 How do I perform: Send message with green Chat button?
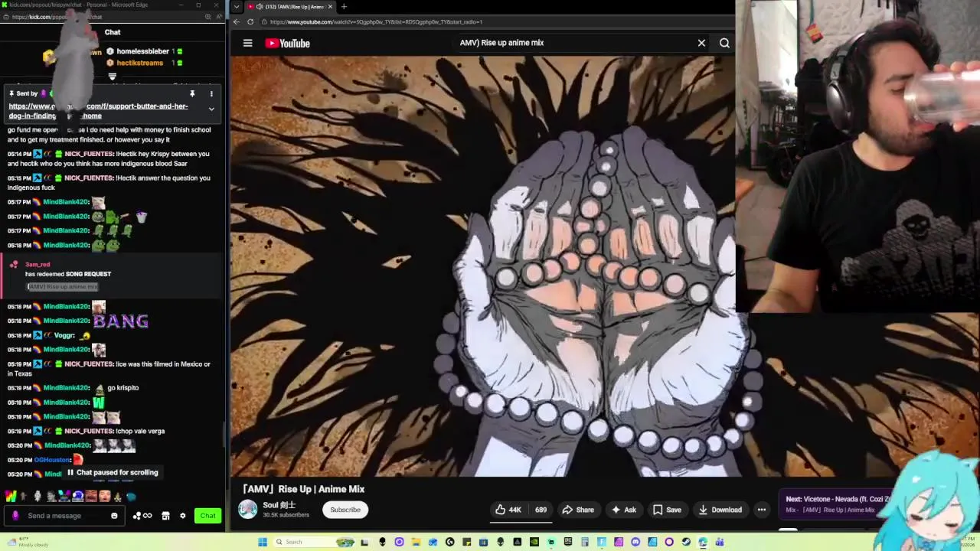pyautogui.click(x=207, y=516)
